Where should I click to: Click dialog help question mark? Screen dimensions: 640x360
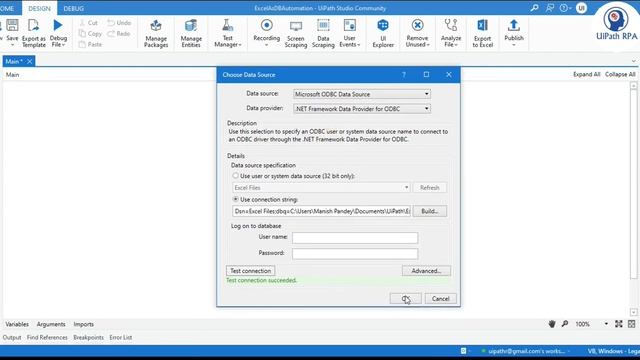pyautogui.click(x=404, y=75)
